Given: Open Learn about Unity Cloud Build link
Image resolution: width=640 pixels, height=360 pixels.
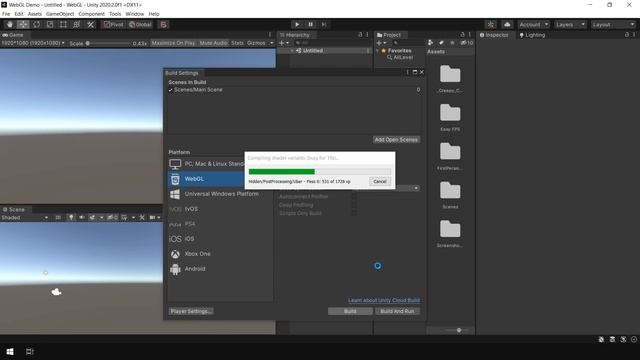Looking at the screenshot, I should tap(384, 300).
